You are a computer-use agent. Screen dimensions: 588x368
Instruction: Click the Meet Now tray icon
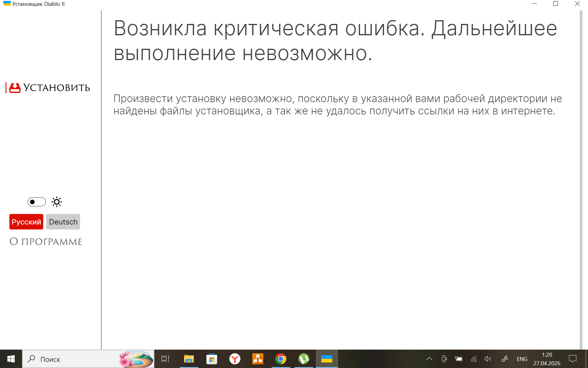(444, 359)
